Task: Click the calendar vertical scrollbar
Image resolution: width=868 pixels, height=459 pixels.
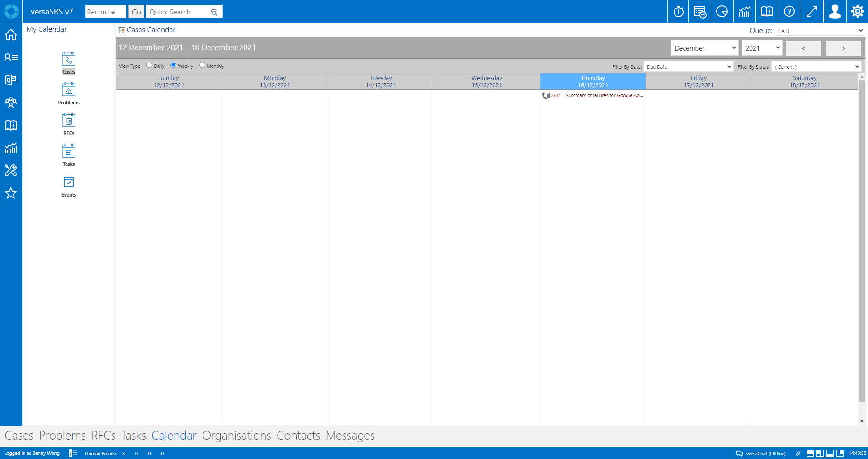Action: click(x=862, y=239)
